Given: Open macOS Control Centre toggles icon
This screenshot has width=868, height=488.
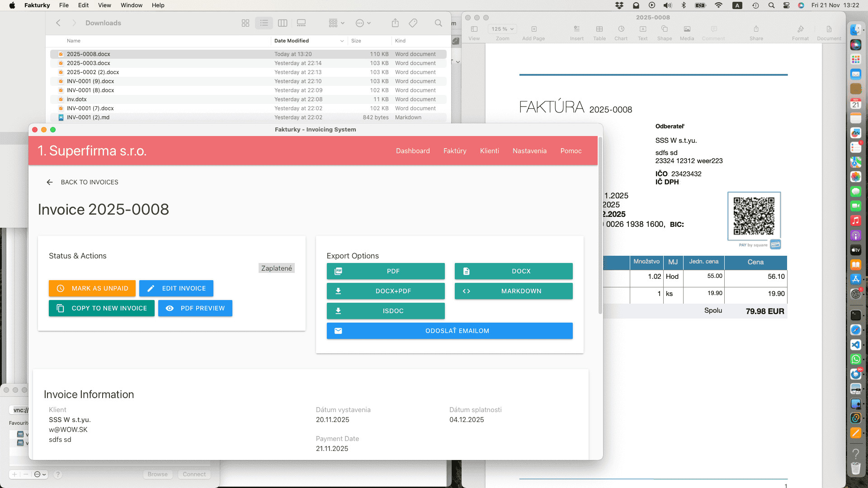Looking at the screenshot, I should 786,5.
